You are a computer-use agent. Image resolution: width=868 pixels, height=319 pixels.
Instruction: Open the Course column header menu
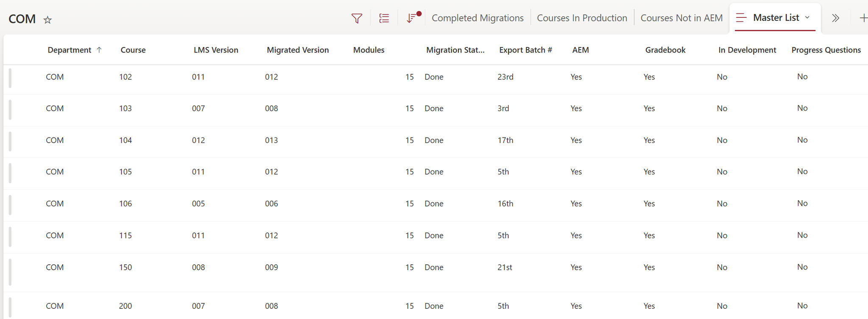coord(133,50)
